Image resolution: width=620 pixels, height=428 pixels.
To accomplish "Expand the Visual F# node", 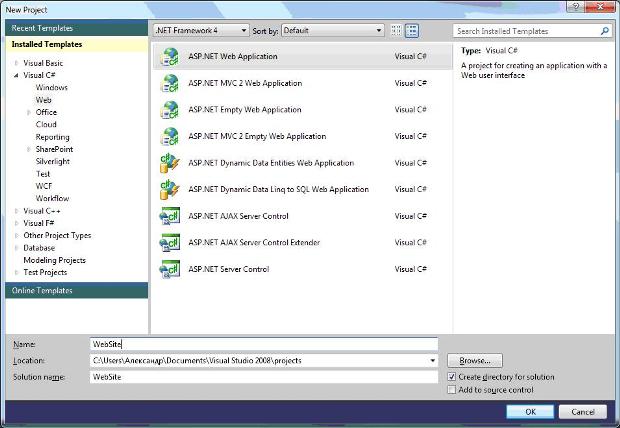I will coord(16,223).
